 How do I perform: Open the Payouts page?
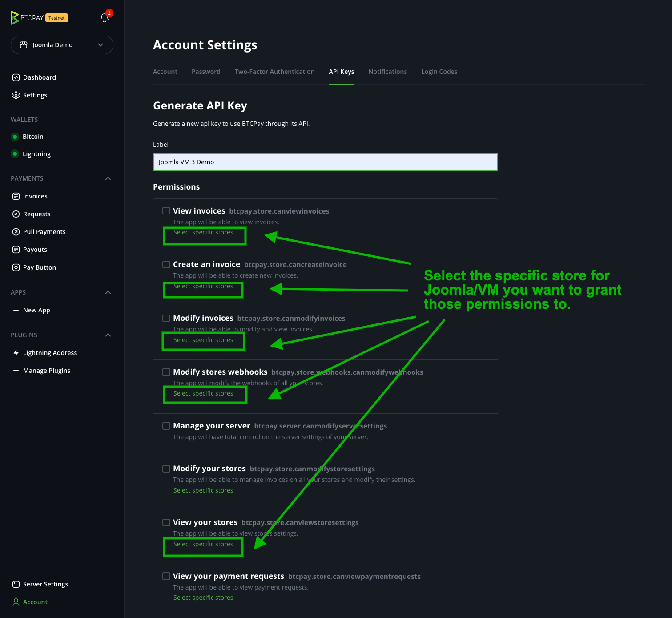tap(35, 249)
